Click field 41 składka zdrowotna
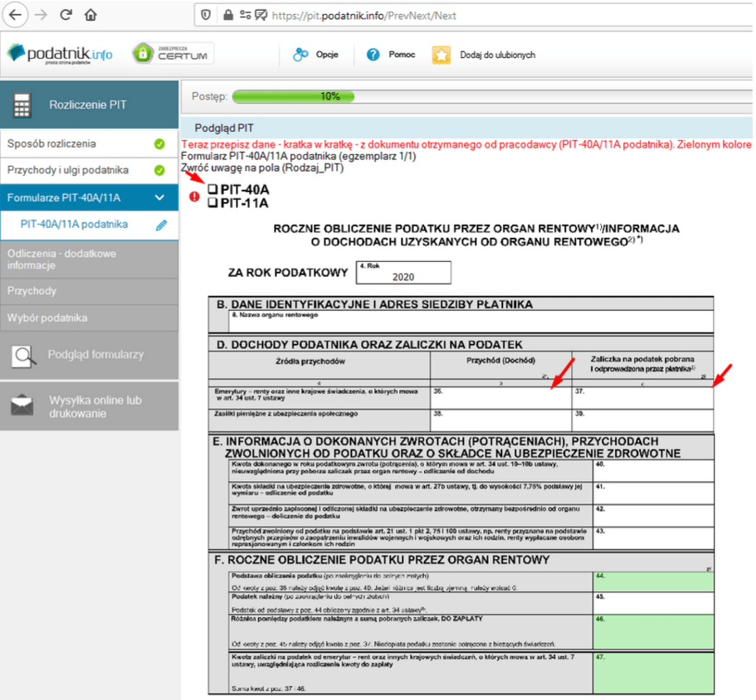756x700 pixels. (x=653, y=493)
